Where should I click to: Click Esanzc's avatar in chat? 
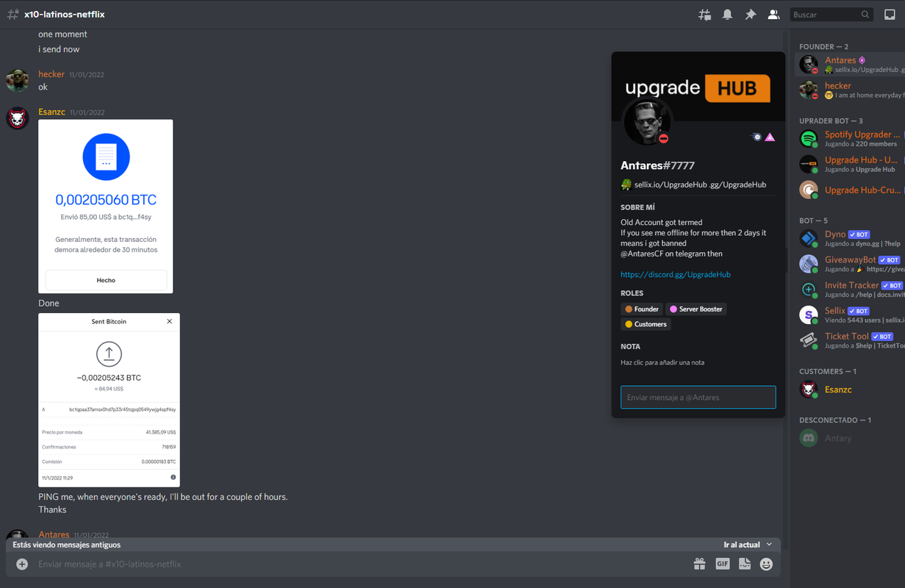[x=17, y=118]
